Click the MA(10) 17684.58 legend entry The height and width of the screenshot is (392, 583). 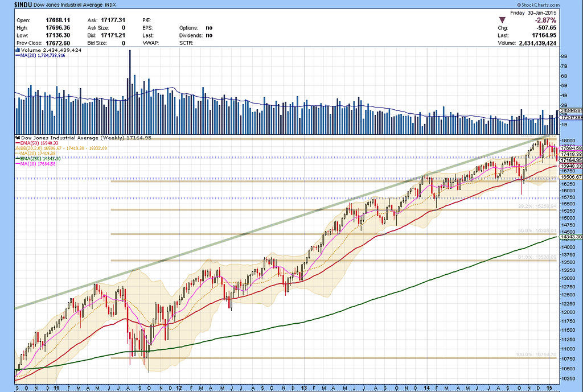35,163
